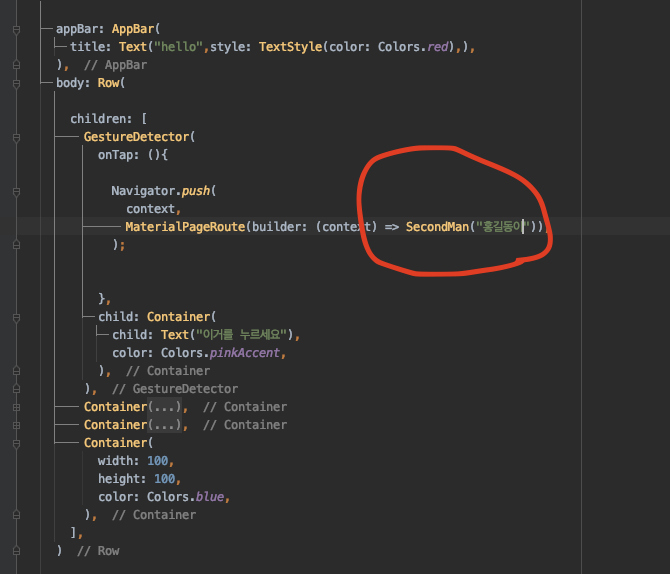Expand second collapsed Container(...) via gutter plus
This screenshot has height=574, width=670.
point(16,425)
